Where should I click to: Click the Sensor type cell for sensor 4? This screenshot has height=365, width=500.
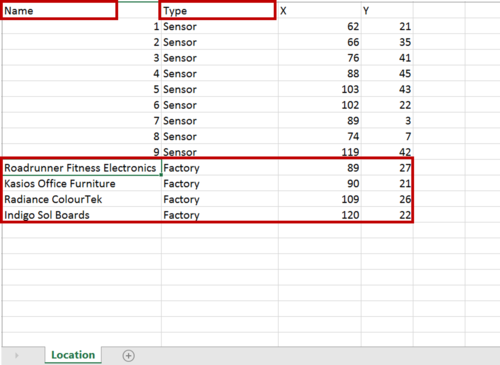220,73
